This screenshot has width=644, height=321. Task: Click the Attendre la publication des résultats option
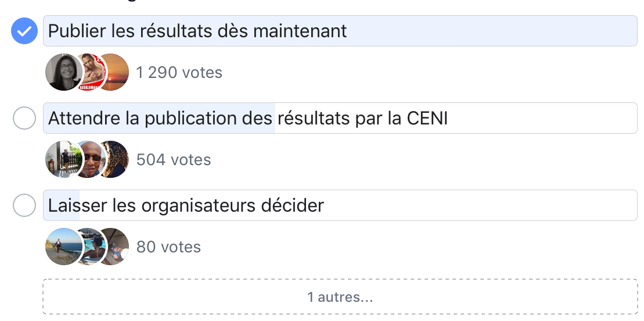point(340,118)
